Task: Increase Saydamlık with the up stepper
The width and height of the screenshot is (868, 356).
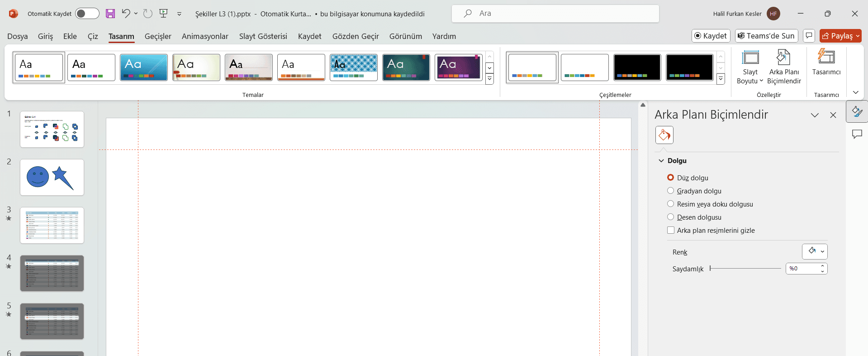Action: [x=822, y=266]
